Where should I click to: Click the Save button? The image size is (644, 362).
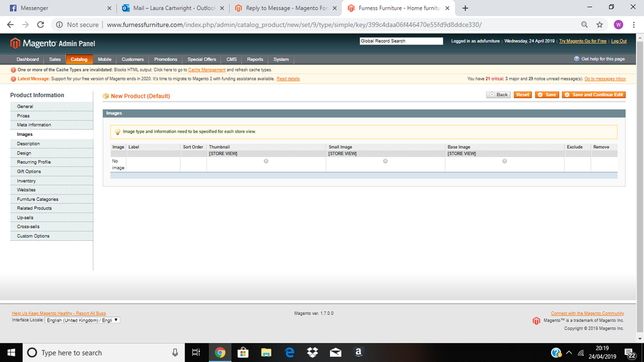pyautogui.click(x=547, y=95)
